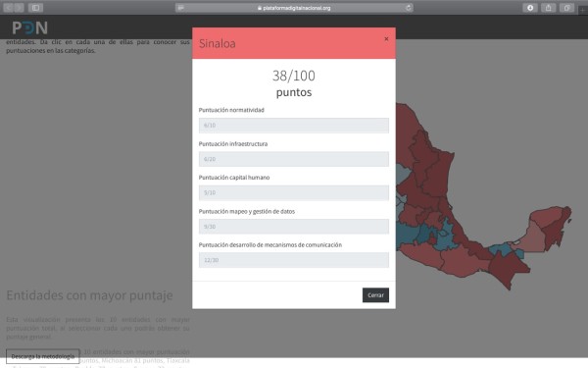Show all tabs with the tab overview icon
588x368 pixels.
click(566, 8)
